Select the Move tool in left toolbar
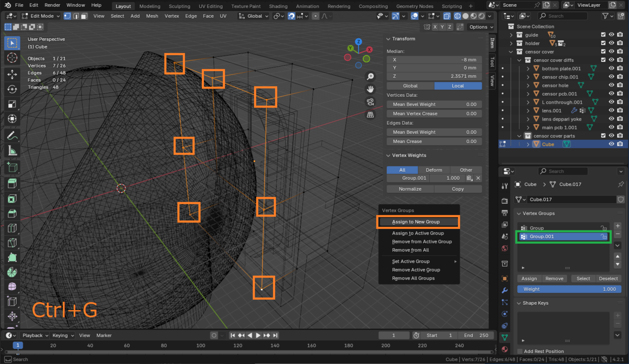 12,74
